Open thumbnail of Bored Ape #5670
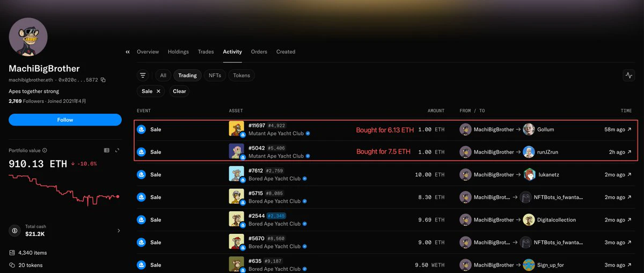 [x=237, y=241]
